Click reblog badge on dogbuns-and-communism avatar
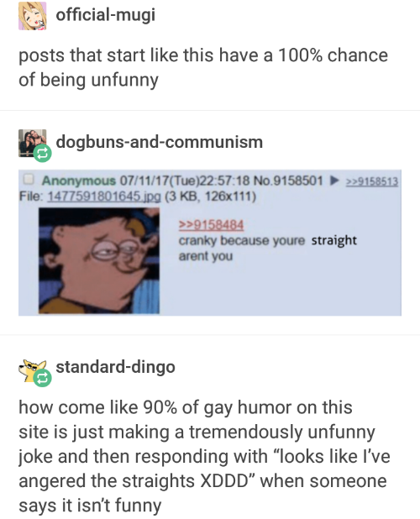Image resolution: width=420 pixels, height=519 pixels. [x=42, y=153]
